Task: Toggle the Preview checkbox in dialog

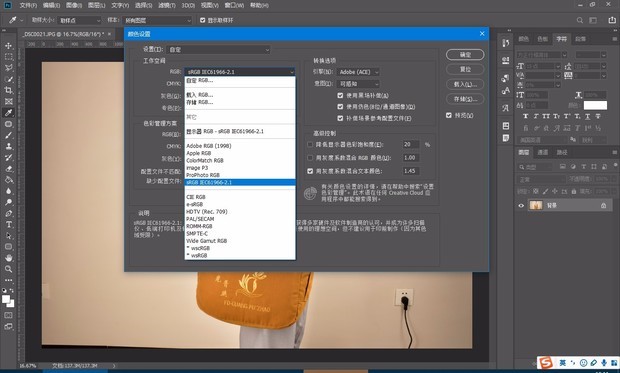Action: [x=448, y=115]
